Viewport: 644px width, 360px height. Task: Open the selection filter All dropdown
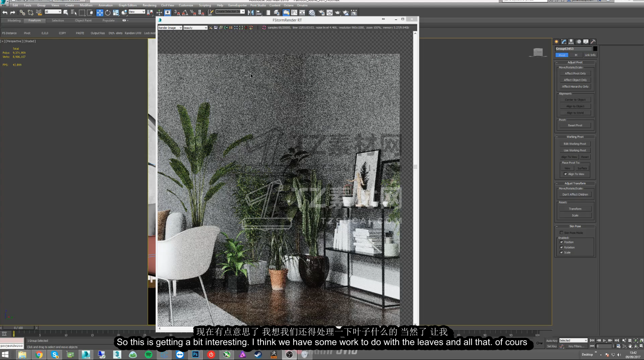pos(53,12)
